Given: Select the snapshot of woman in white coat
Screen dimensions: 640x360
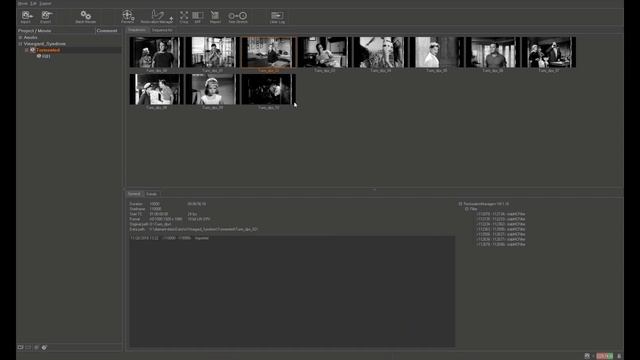Looking at the screenshot, I should click(437, 52).
